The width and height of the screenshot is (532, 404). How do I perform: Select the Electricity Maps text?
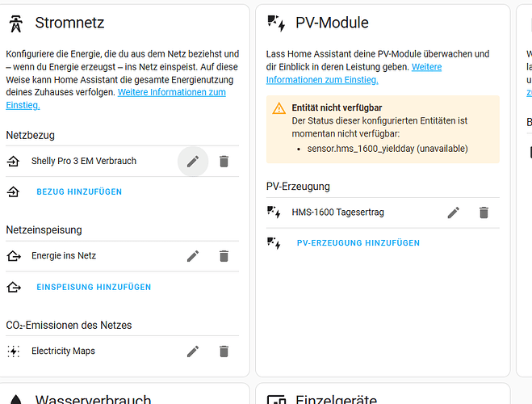tap(63, 351)
